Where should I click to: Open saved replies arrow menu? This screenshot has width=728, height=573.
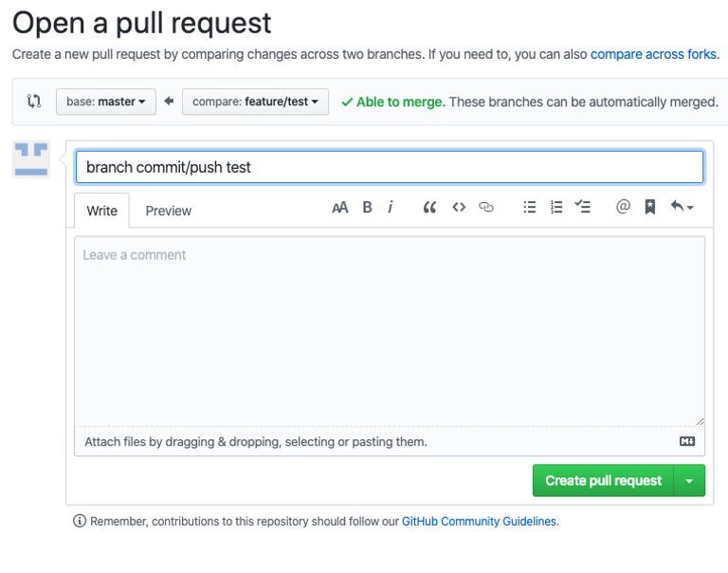point(682,206)
